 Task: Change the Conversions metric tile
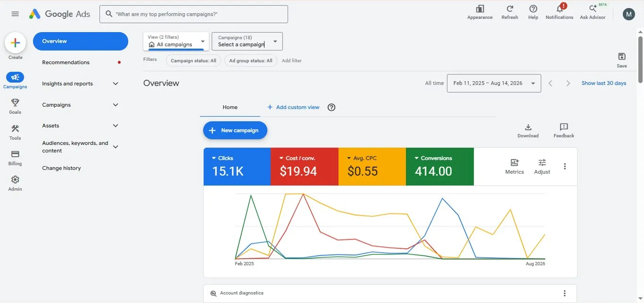pos(439,167)
